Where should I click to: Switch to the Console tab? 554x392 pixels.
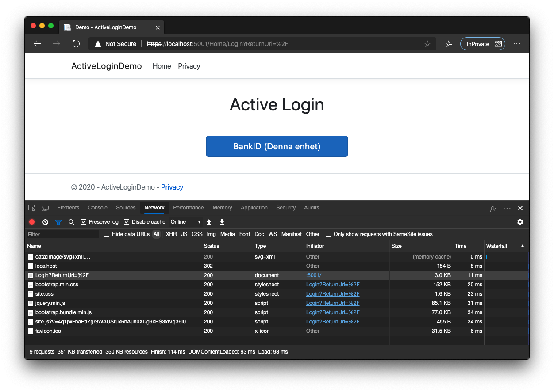98,208
